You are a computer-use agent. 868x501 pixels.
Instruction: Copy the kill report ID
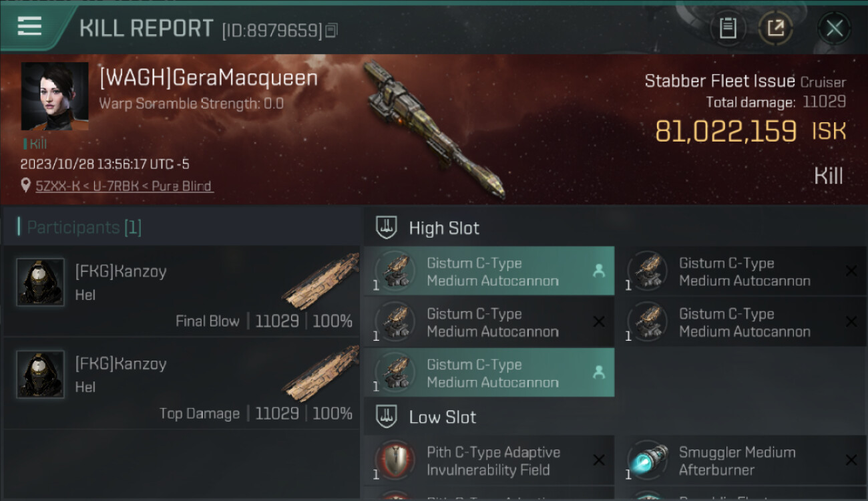[332, 31]
